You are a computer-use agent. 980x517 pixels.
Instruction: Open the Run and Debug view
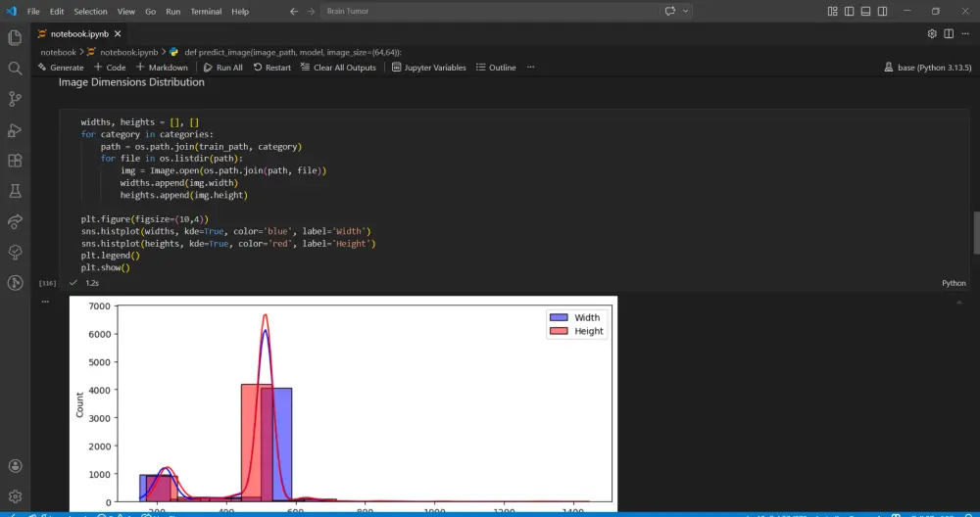click(15, 130)
